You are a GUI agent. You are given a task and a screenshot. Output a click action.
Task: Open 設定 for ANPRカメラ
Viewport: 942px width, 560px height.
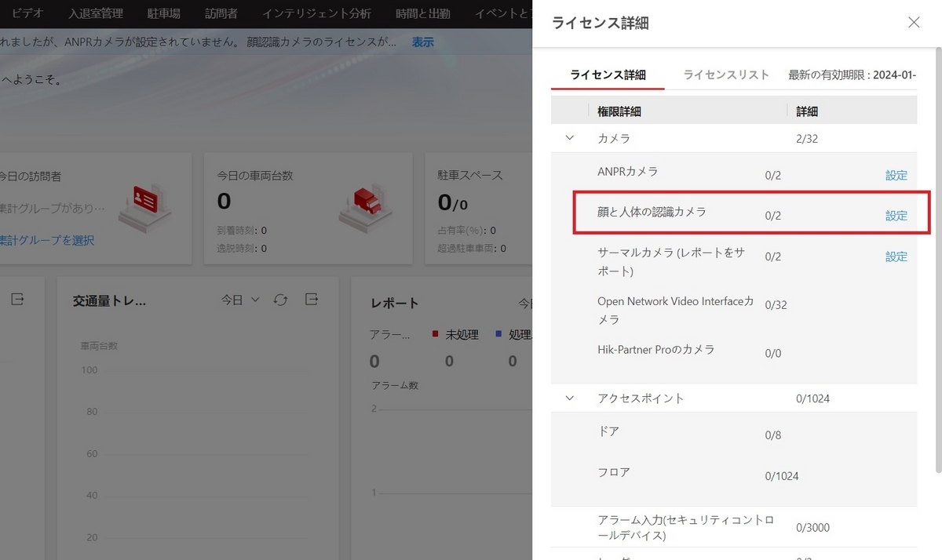896,176
